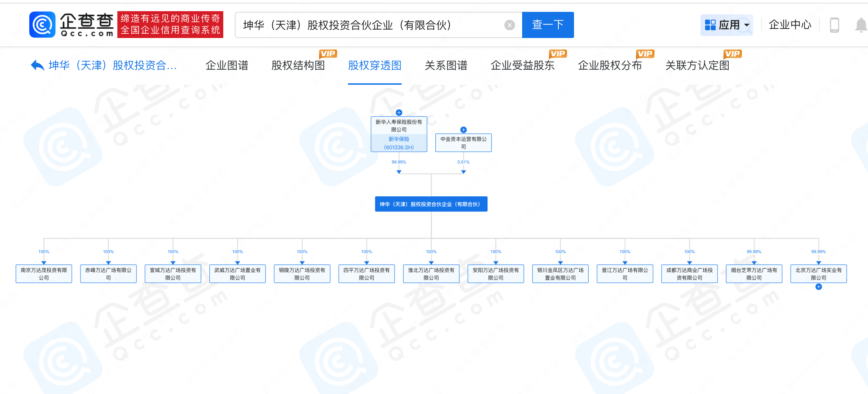Go back to 坤华（天津）股权投资合… company page
This screenshot has height=394, width=868.
112,65
